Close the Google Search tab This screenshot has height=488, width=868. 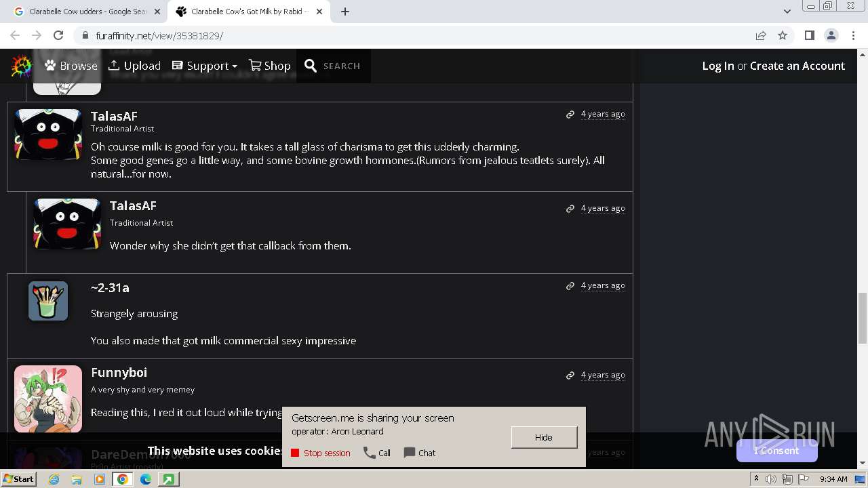tap(157, 12)
